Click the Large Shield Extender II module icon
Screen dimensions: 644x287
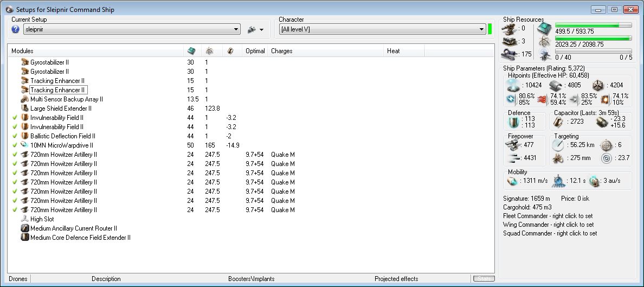(x=24, y=108)
